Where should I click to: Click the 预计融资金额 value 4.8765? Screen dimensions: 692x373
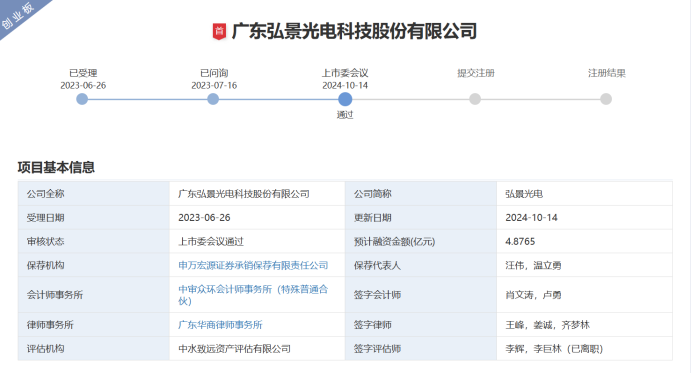coord(520,241)
